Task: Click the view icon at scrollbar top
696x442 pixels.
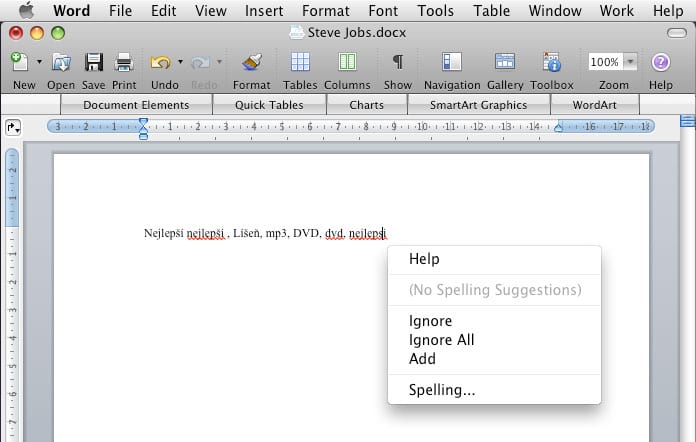Action: coord(688,121)
